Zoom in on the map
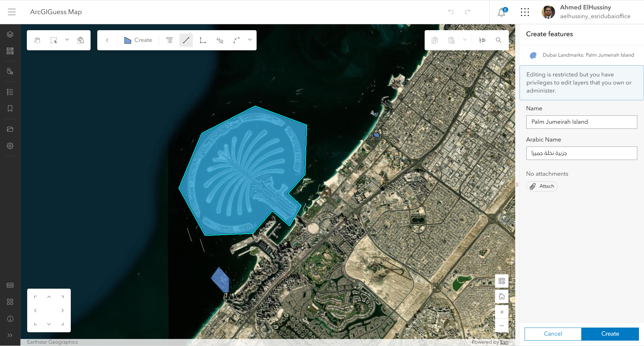Screen dimensions: 644x346 tap(502, 312)
